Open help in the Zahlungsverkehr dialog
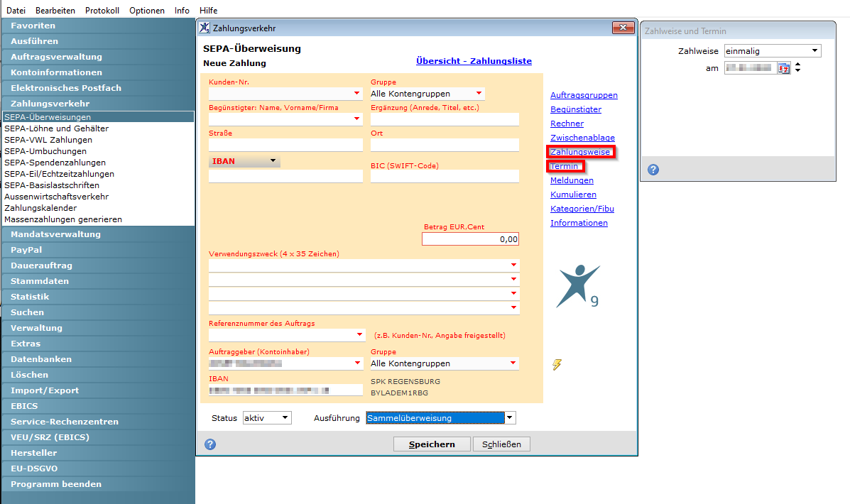Screen dimensions: 850x504 [210, 444]
